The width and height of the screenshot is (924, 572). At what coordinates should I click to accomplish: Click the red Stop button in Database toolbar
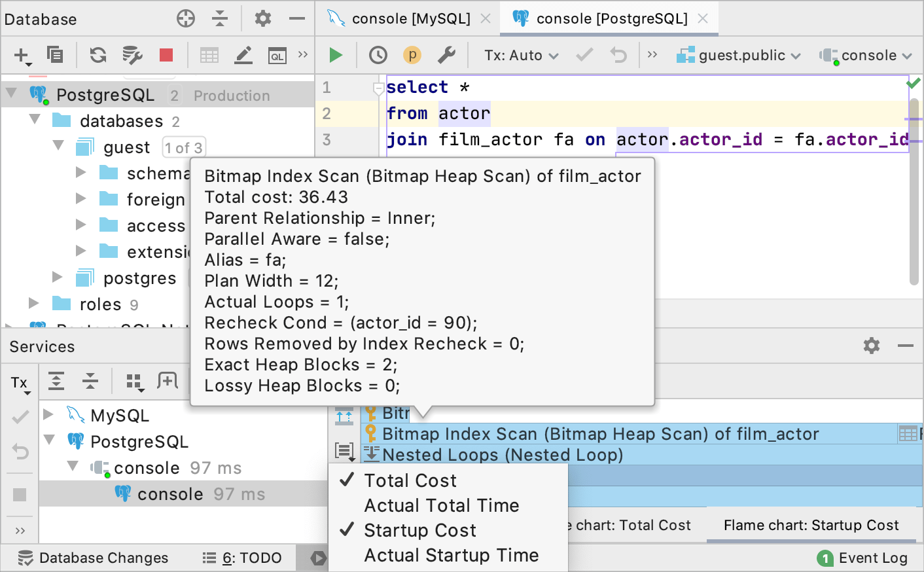[x=166, y=56]
